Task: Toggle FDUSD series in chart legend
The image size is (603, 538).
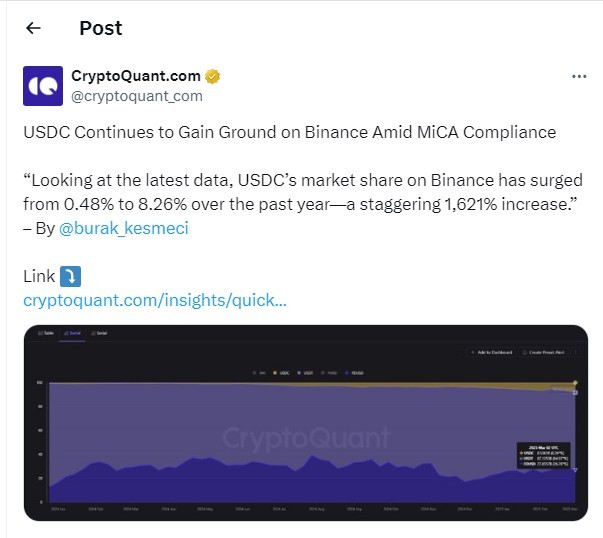Action: point(354,373)
